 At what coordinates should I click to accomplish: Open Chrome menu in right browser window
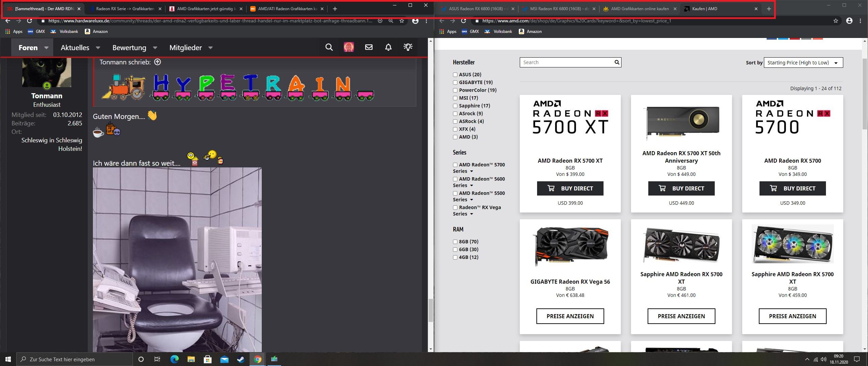860,21
